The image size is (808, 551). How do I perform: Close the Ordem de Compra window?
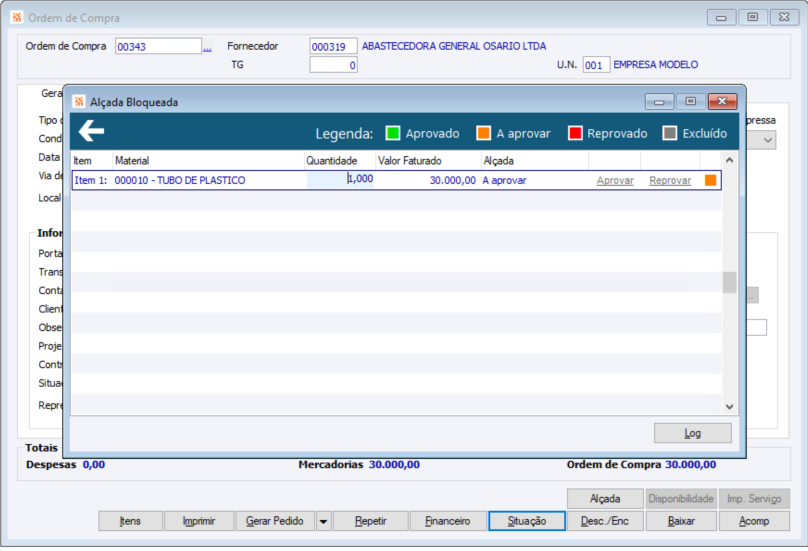[x=784, y=17]
